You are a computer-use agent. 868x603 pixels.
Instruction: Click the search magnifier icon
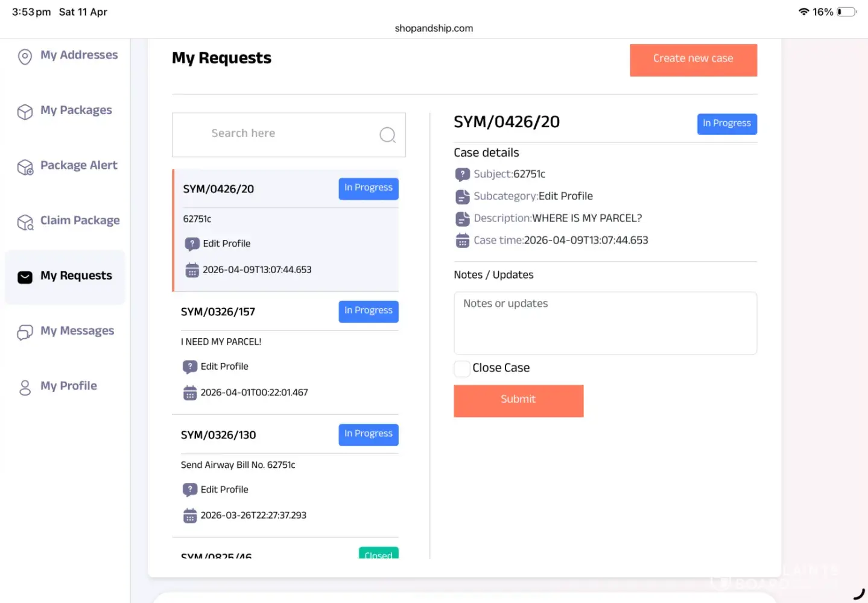pos(387,135)
